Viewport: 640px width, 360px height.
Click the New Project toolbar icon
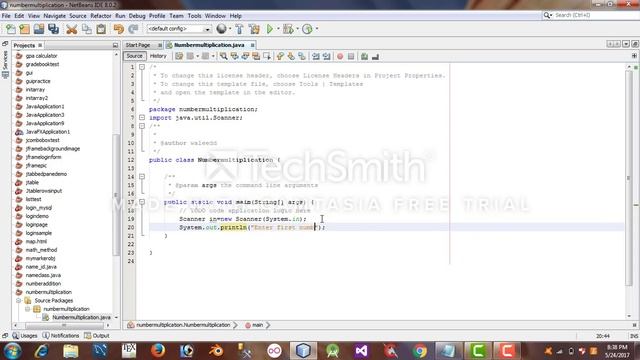24,29
